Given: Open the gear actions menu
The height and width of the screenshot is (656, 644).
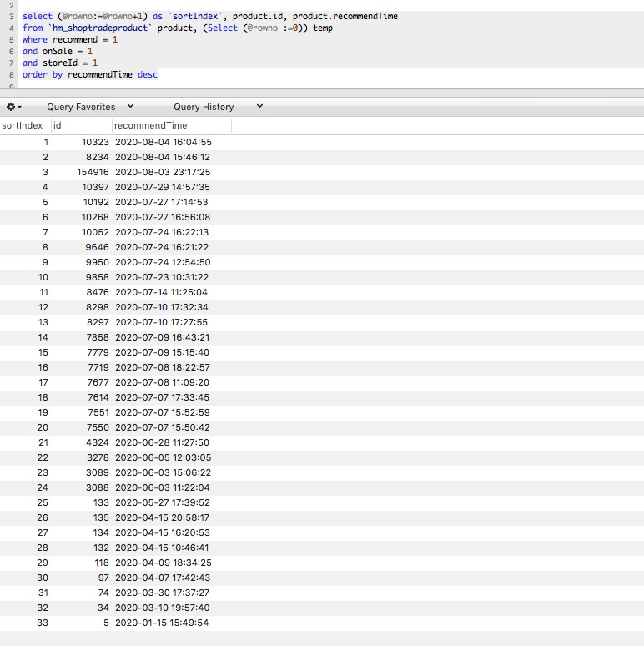Looking at the screenshot, I should click(13, 107).
